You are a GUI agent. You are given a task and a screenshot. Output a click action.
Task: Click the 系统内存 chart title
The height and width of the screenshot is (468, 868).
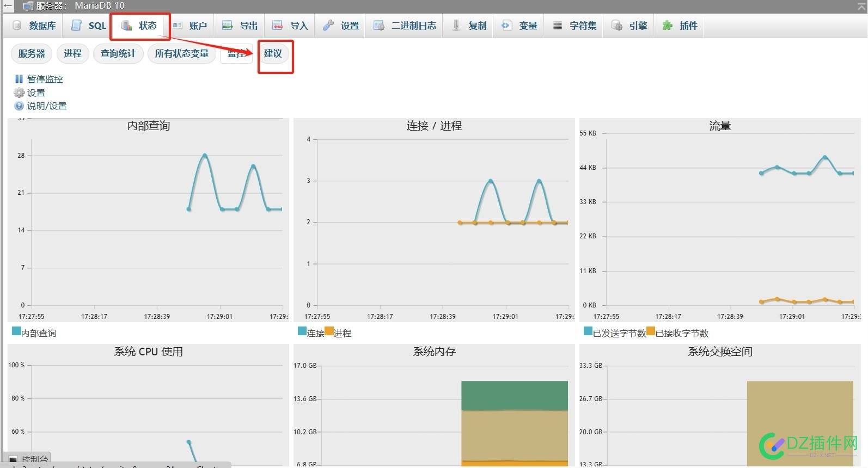coord(434,352)
